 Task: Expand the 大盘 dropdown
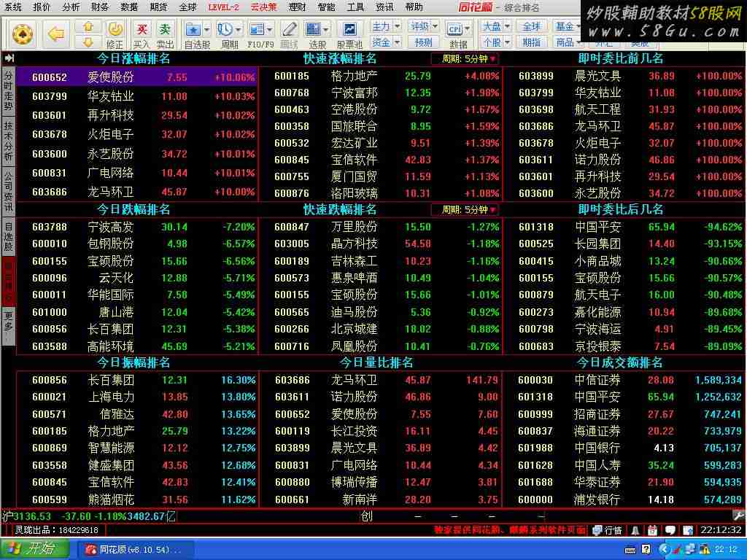[507, 26]
